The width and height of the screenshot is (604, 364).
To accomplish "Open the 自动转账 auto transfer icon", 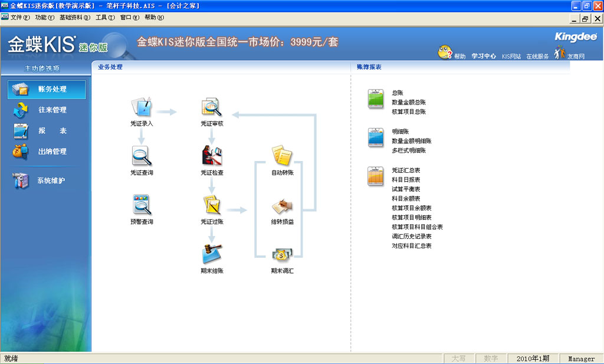I will tap(282, 156).
